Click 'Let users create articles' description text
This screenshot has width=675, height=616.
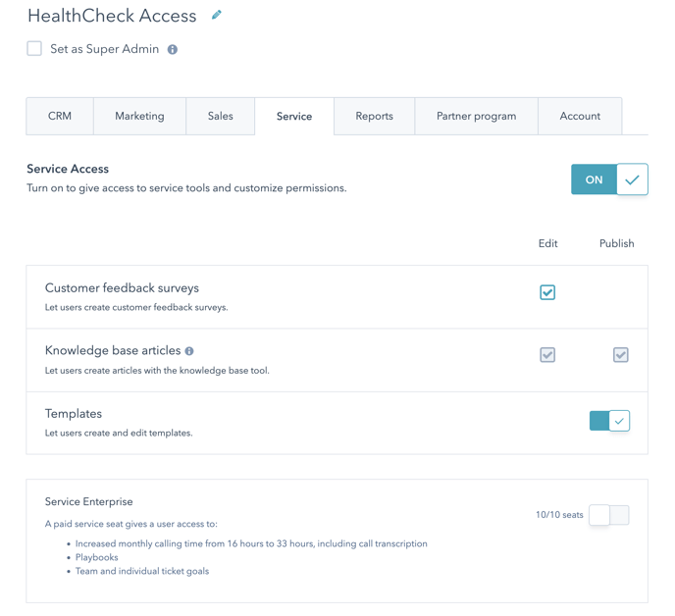pos(157,371)
